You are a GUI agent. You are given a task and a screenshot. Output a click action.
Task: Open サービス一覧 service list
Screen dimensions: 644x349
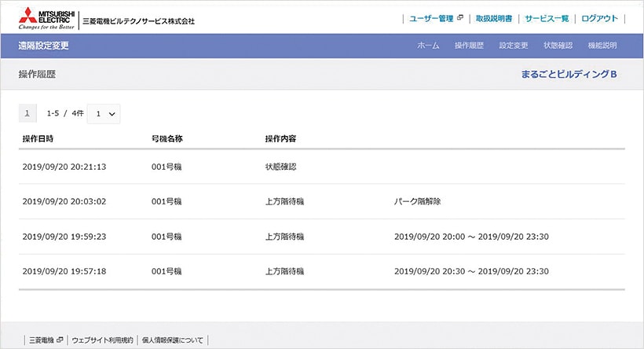pyautogui.click(x=547, y=18)
